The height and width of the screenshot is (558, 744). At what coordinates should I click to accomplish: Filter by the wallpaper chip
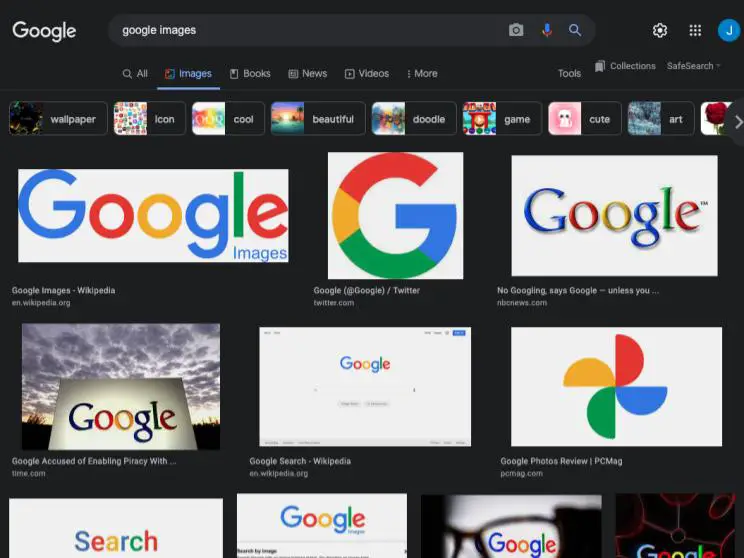tap(58, 119)
